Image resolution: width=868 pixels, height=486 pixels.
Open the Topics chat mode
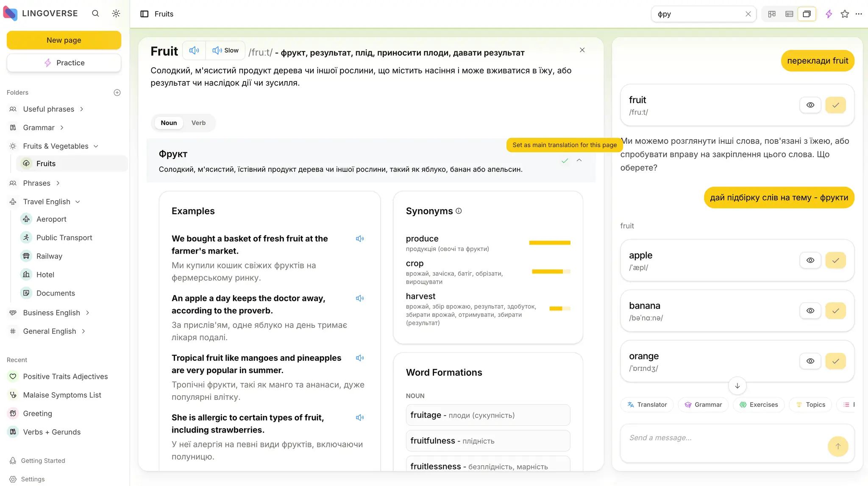(810, 405)
